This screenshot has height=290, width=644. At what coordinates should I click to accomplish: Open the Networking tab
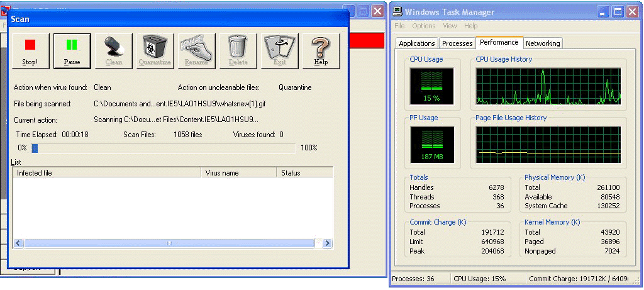(x=543, y=43)
